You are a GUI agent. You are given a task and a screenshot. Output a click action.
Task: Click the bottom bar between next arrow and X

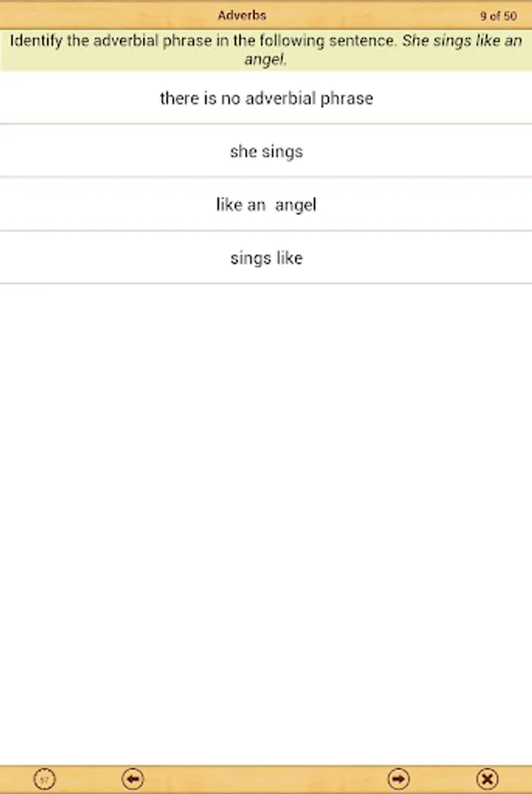pyautogui.click(x=443, y=779)
